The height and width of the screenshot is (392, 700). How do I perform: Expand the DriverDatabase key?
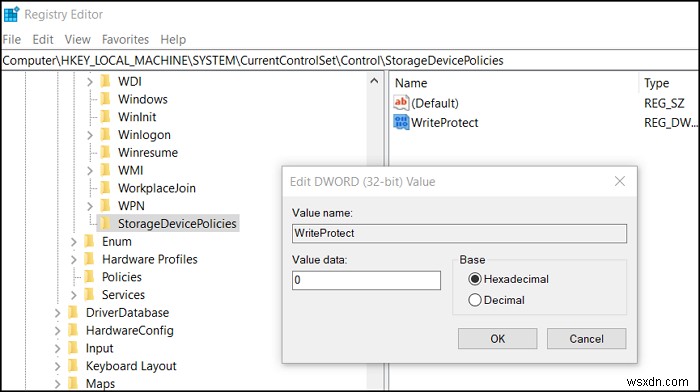[57, 313]
